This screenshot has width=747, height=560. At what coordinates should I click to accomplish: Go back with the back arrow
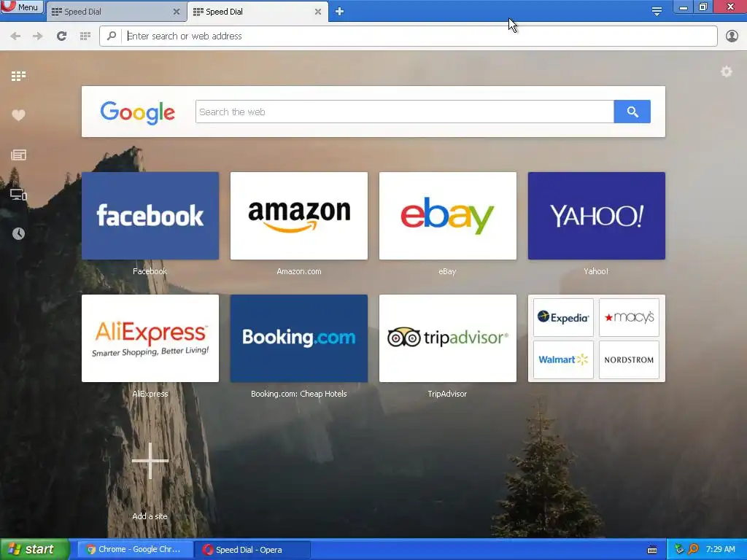click(15, 36)
